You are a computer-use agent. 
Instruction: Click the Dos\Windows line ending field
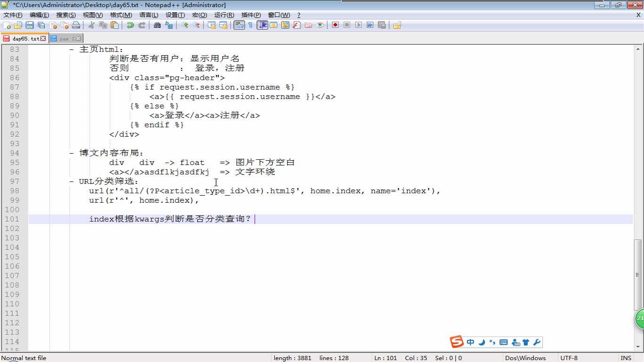click(525, 358)
